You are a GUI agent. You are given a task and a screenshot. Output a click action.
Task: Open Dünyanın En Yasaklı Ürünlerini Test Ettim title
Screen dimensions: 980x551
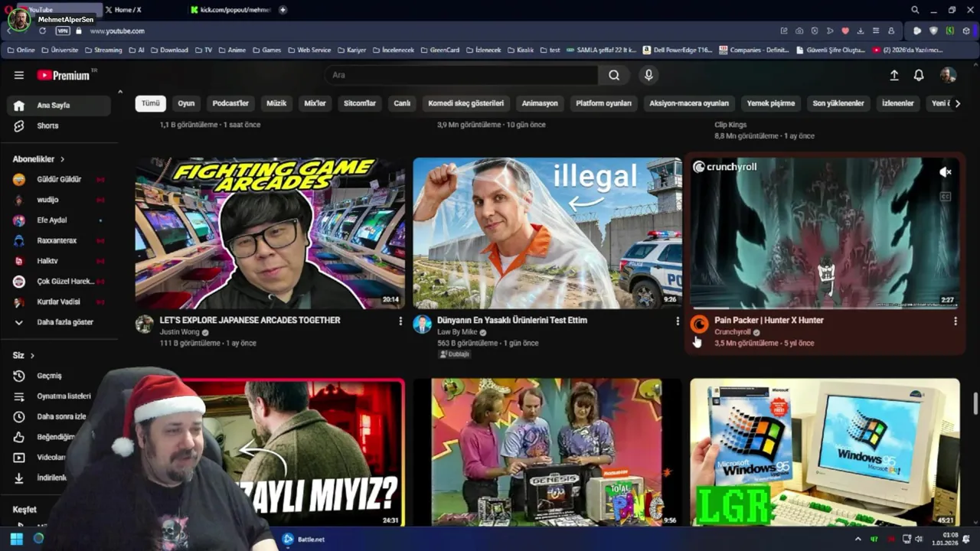512,320
